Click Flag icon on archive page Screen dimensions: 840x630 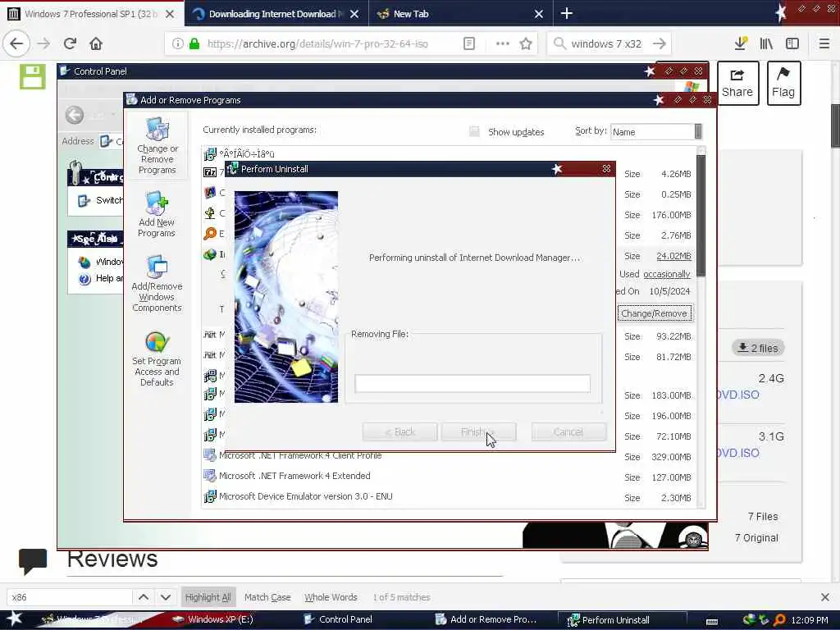783,83
